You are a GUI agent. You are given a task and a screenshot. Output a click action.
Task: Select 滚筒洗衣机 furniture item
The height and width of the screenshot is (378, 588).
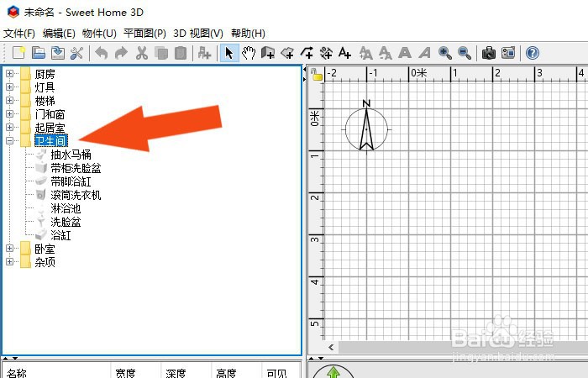pos(76,195)
